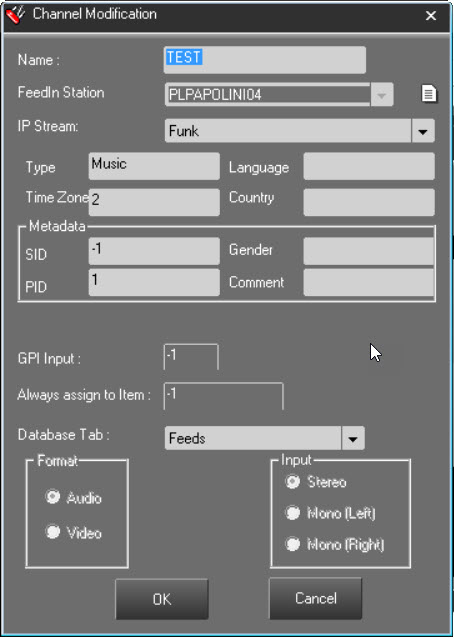Close the Channel Modification dialog
The width and height of the screenshot is (454, 638).
[x=431, y=16]
